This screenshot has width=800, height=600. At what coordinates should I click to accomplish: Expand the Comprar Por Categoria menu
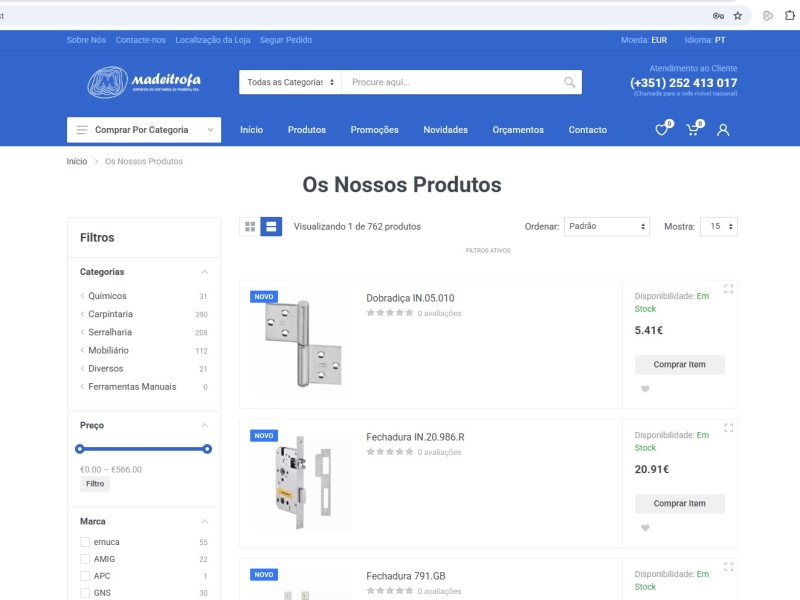tap(144, 130)
